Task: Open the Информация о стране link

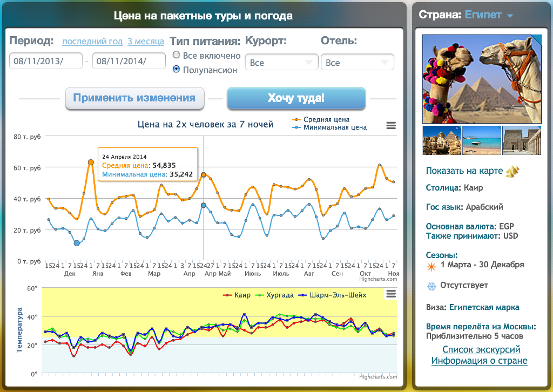Action: coord(480,361)
